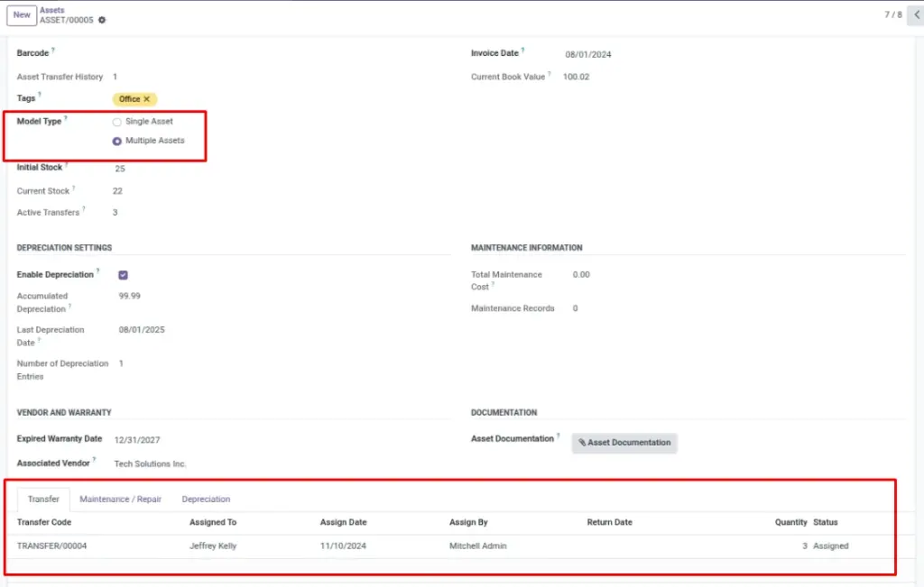Image resolution: width=924 pixels, height=587 pixels.
Task: Remove the Office tag with its X
Action: (x=147, y=99)
